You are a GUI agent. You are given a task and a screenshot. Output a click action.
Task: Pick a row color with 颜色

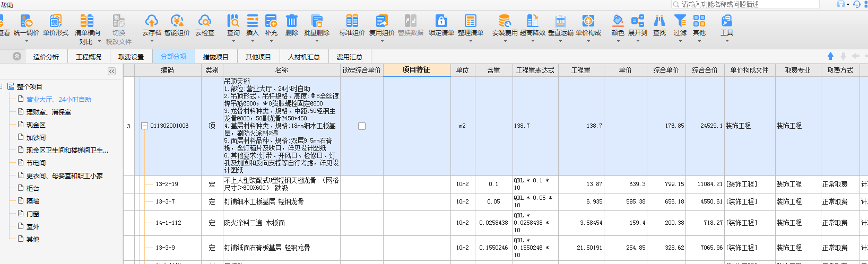(618, 25)
